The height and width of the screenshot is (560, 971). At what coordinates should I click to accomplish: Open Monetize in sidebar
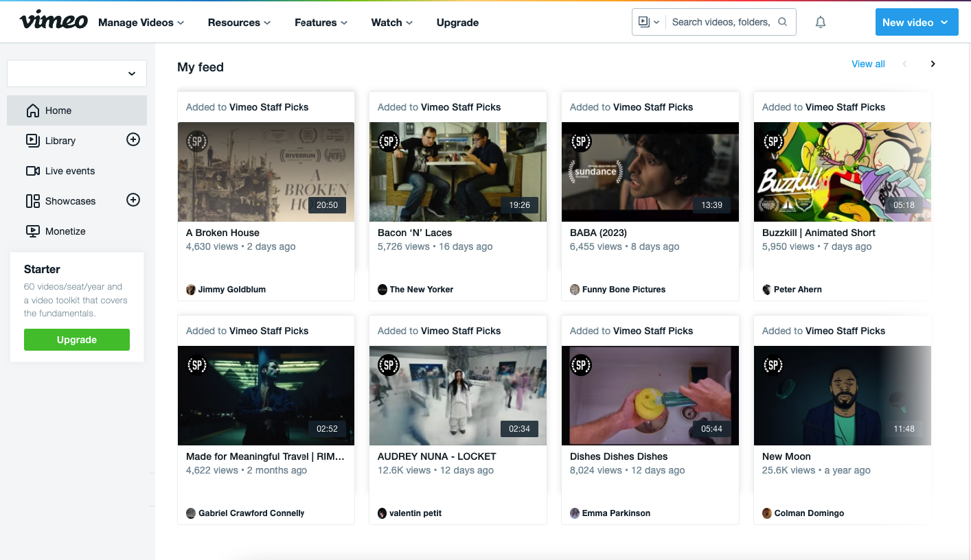coord(65,231)
